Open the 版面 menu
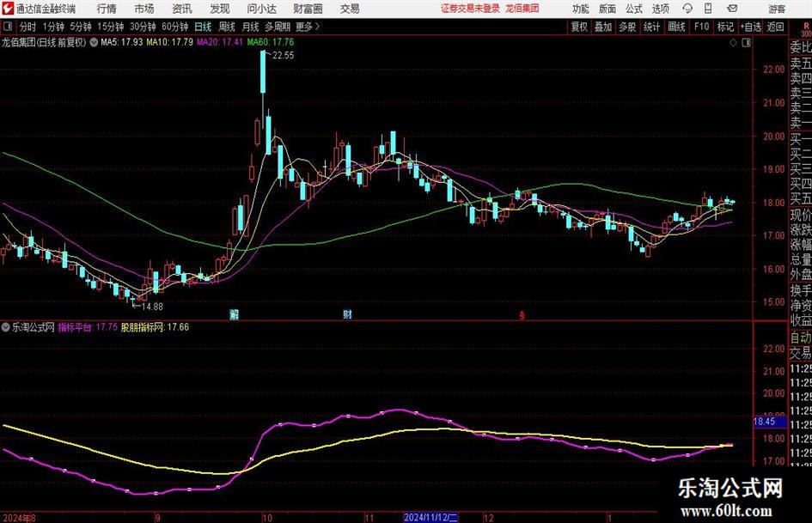This screenshot has width=812, height=523. tap(607, 9)
